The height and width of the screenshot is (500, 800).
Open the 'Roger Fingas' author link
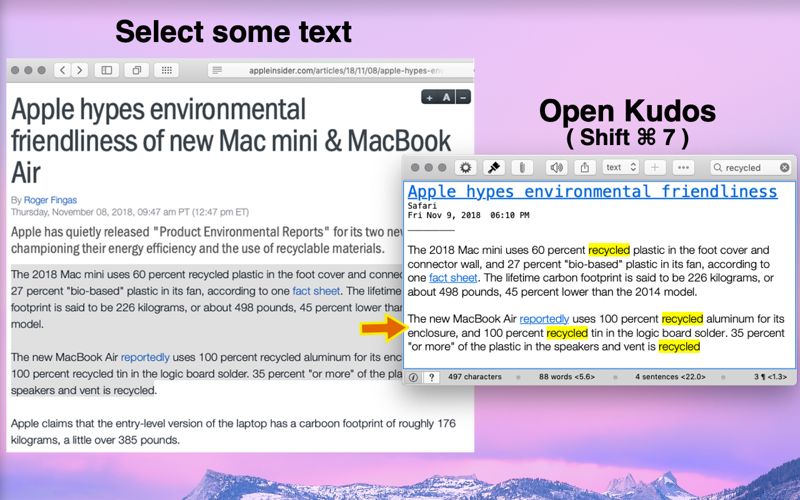click(x=51, y=200)
